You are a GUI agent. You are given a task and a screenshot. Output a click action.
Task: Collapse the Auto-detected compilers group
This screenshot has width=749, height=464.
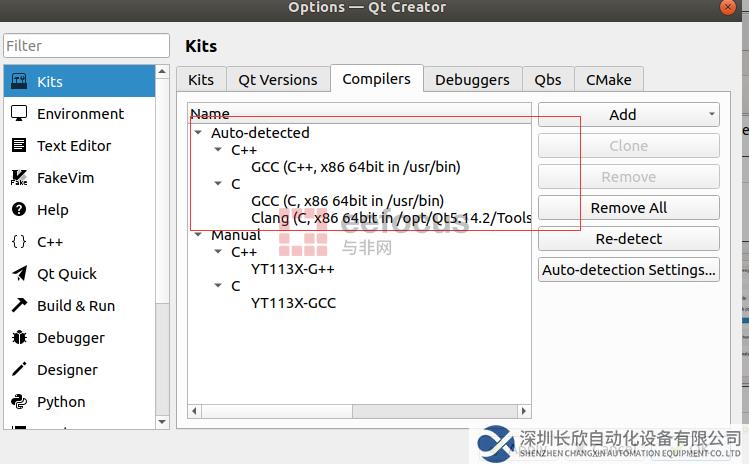click(198, 132)
